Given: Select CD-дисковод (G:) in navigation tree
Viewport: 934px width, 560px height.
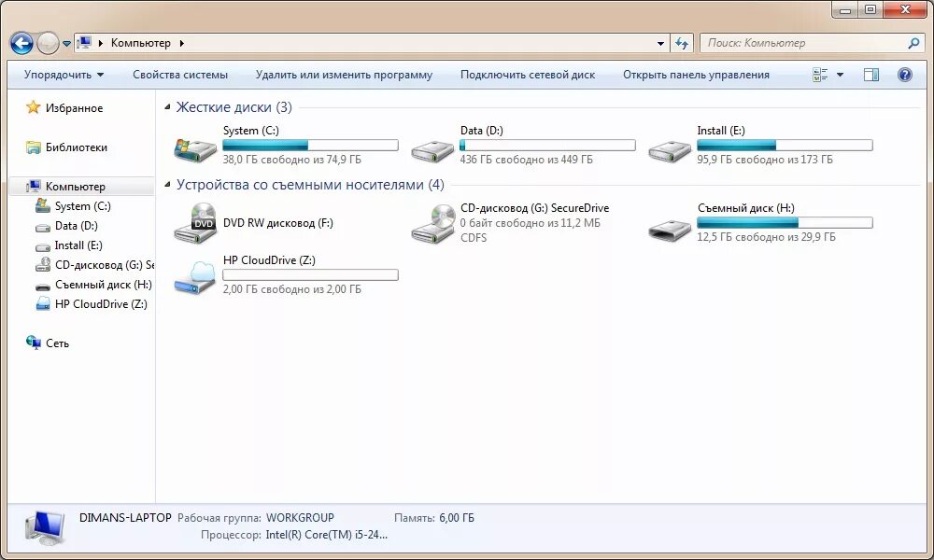Looking at the screenshot, I should point(105,265).
